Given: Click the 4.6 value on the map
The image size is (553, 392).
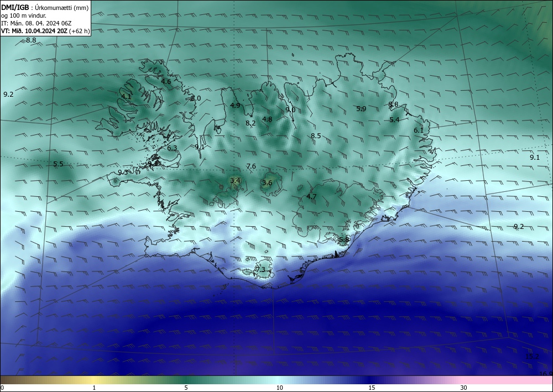Looking at the screenshot, I should 166,81.
